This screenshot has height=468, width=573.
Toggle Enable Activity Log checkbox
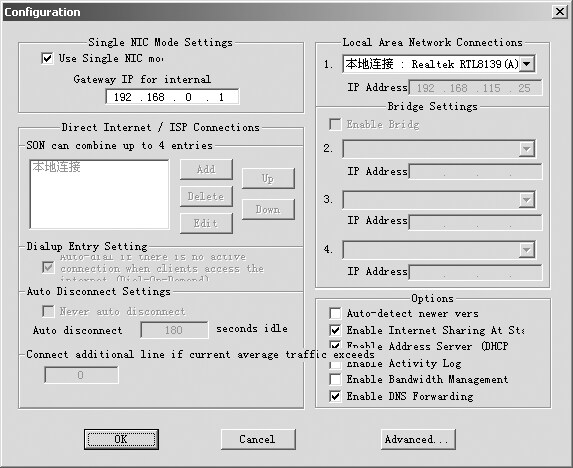click(335, 365)
